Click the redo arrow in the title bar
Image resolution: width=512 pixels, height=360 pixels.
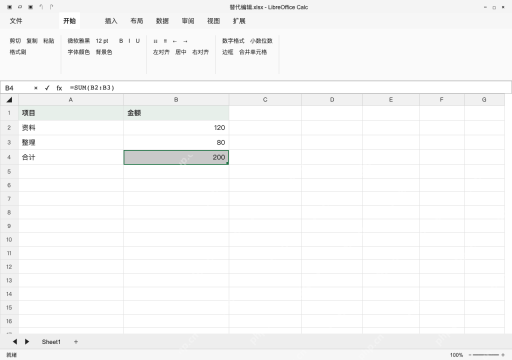tap(51, 7)
